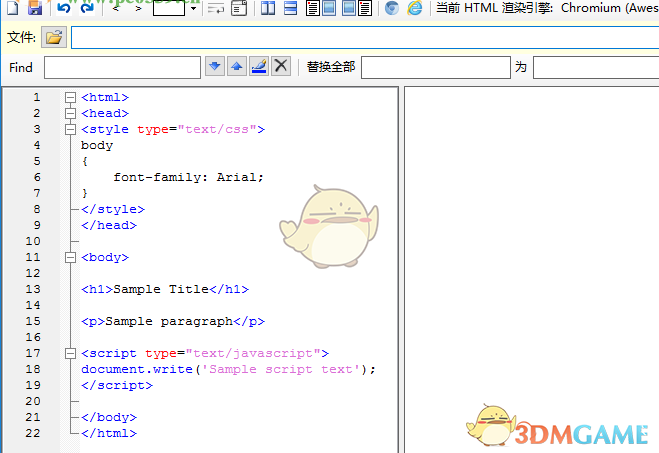659x453 pixels.
Task: Click line number 10 in gutter
Action: tap(33, 241)
